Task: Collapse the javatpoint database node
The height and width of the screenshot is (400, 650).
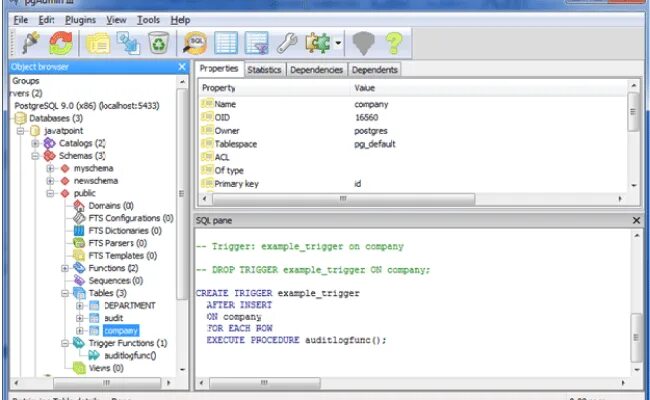Action: coord(20,131)
